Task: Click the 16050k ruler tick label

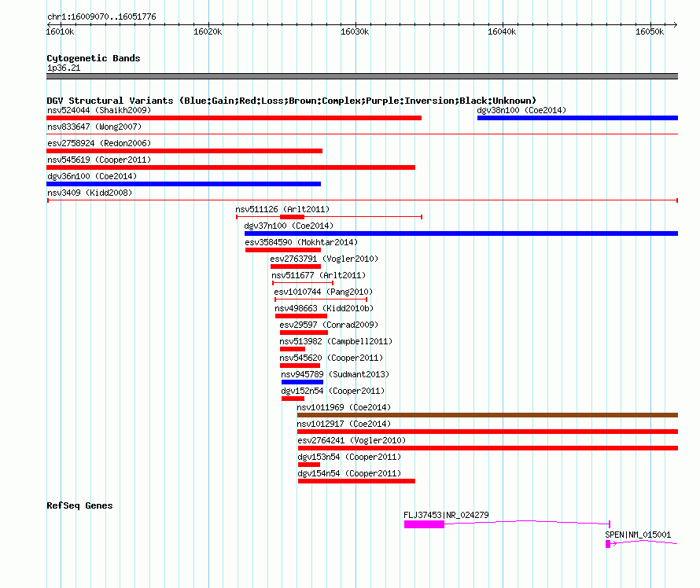Action: (650, 31)
